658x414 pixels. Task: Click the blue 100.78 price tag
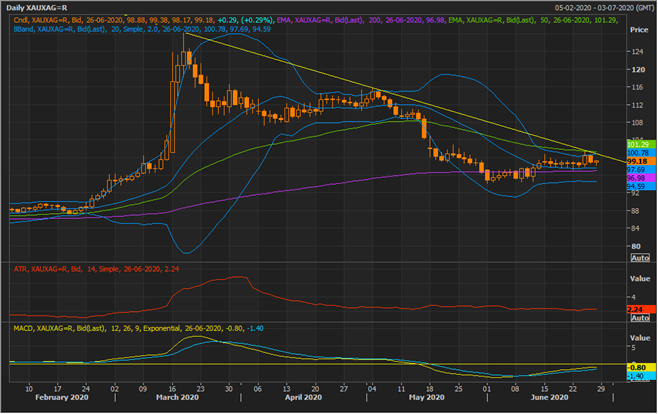641,153
